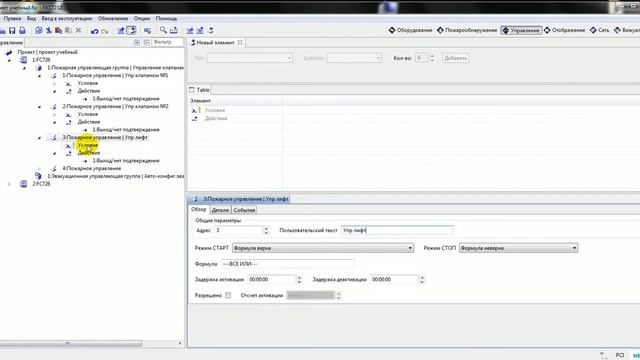Click the padlock icon in toolbar
This screenshot has width=640, height=360.
pyautogui.click(x=22, y=31)
